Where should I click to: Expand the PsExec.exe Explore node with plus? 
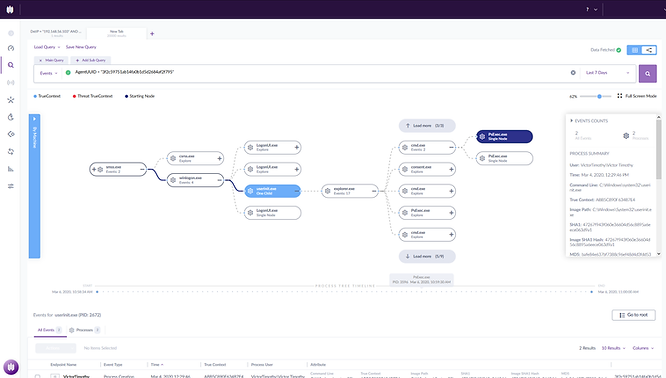(x=451, y=213)
